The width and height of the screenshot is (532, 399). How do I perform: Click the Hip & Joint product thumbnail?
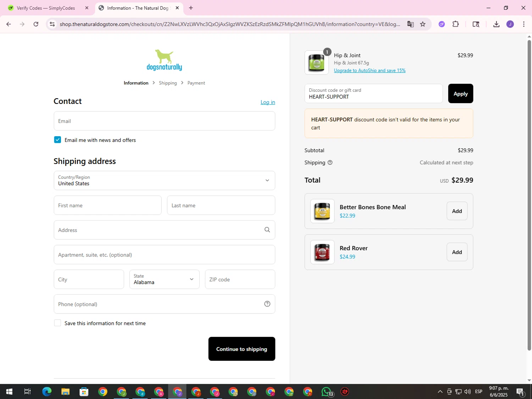pos(316,62)
